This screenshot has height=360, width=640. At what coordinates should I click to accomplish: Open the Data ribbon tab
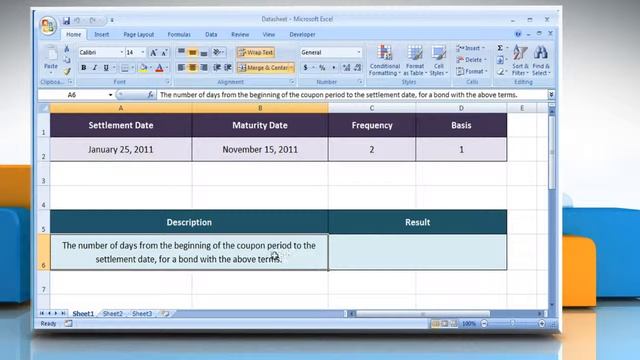click(211, 35)
